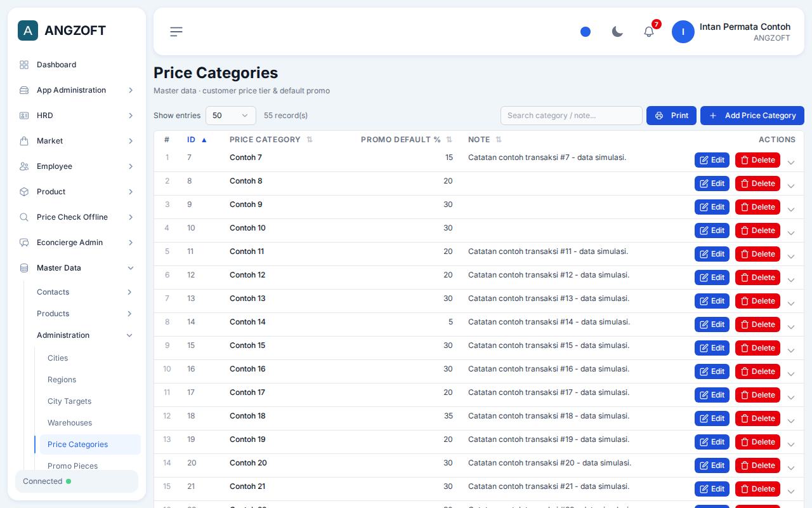Click Add Price Category button
The image size is (812, 508).
pos(752,116)
